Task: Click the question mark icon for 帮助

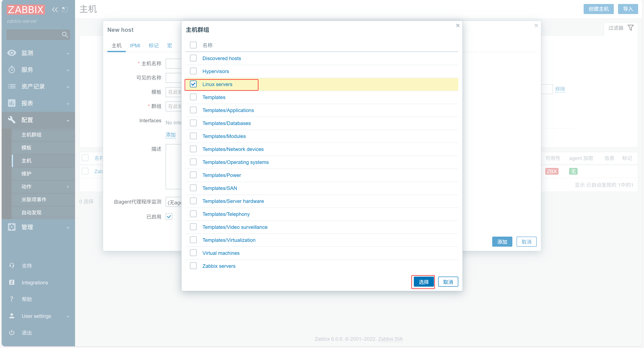Action: pos(12,299)
